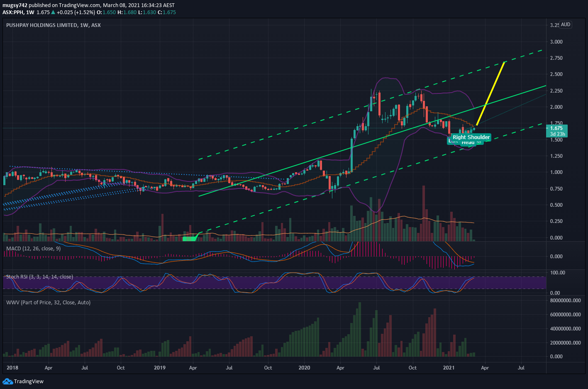This screenshot has width=588, height=389.
Task: Click the 2018 label on the time axis
Action: pos(12,367)
